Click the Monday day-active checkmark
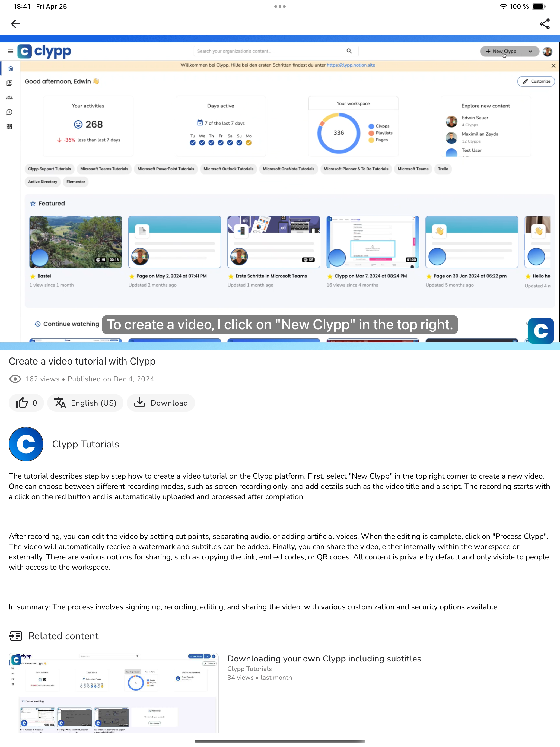Viewport: 560px width, 747px height. click(x=249, y=143)
